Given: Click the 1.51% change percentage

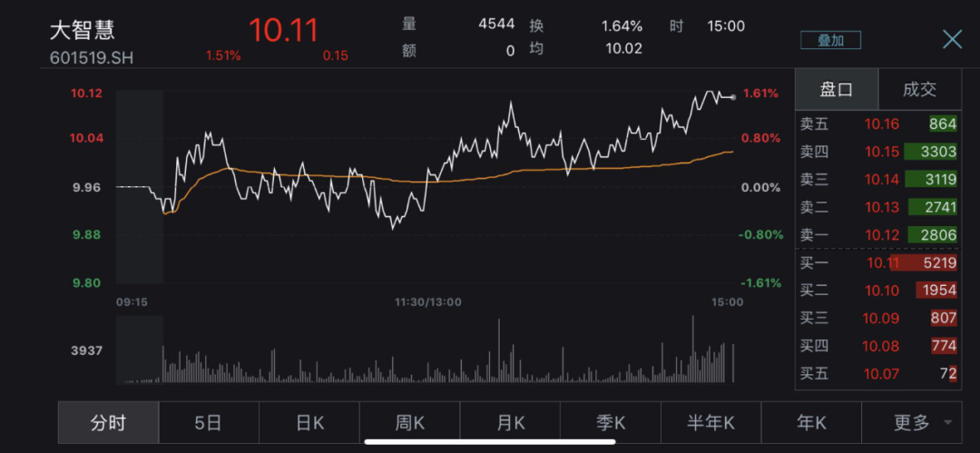Looking at the screenshot, I should click(x=223, y=55).
